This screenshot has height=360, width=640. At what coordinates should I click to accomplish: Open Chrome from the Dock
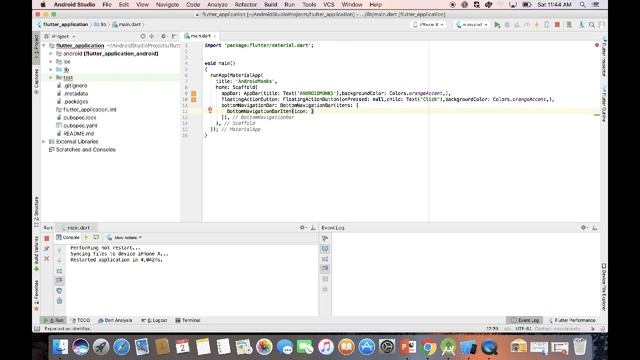coord(428,347)
